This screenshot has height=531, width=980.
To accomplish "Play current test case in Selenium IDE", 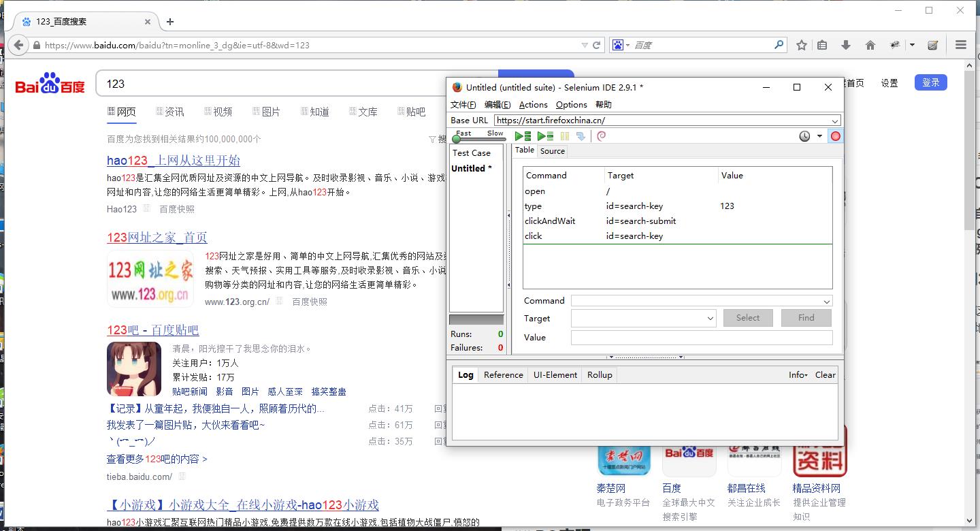I will [545, 136].
